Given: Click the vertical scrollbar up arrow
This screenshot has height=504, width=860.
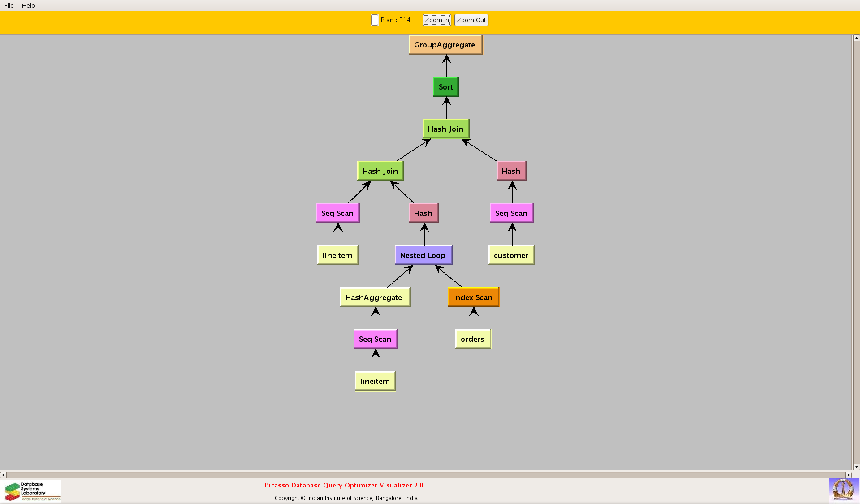Looking at the screenshot, I should (856, 38).
